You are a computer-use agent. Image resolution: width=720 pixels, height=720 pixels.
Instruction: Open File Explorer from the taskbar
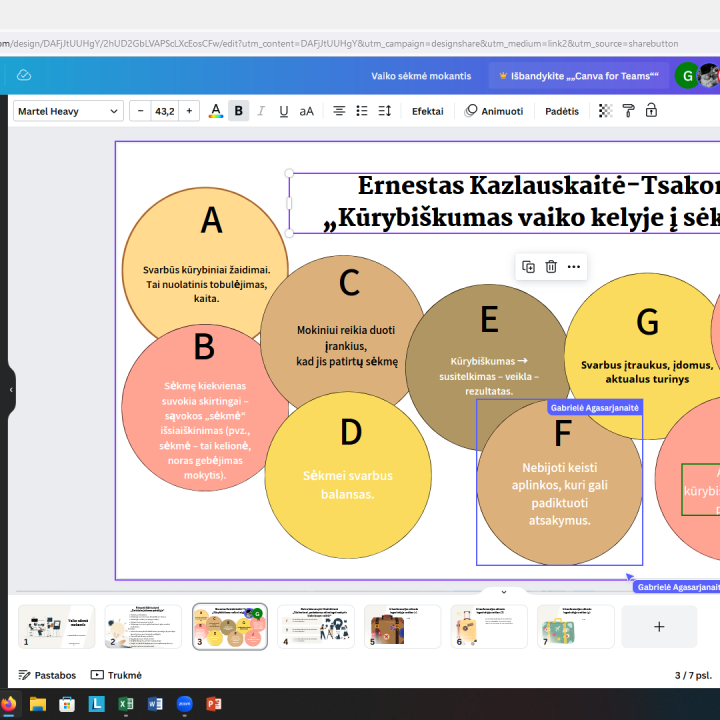pyautogui.click(x=38, y=704)
